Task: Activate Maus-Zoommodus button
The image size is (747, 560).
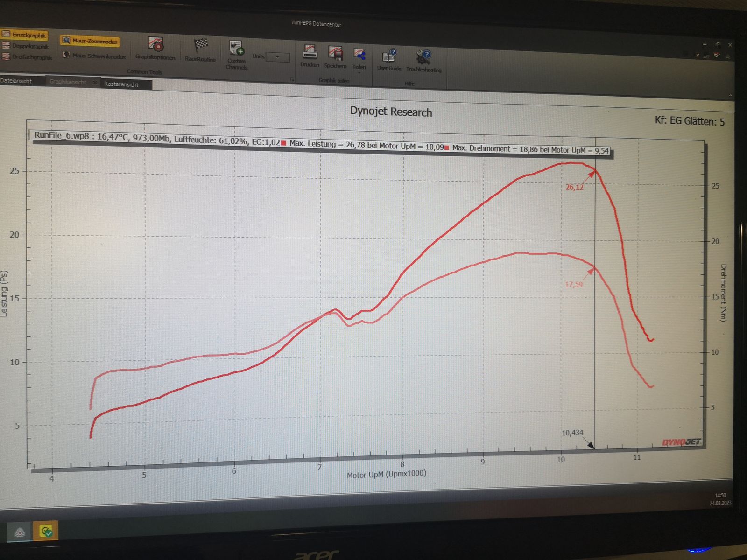Action: pos(90,41)
